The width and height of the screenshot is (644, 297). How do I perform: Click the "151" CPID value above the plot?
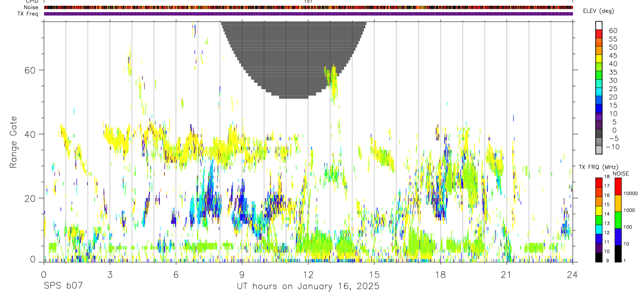[308, 2]
